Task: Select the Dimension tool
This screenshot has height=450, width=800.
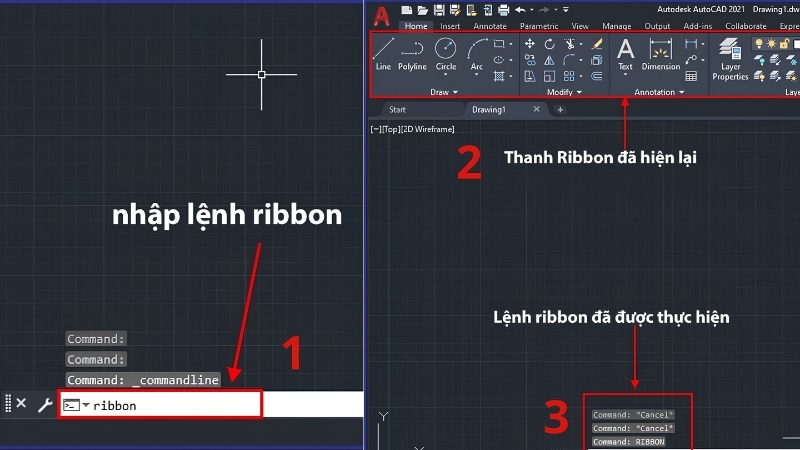Action: pyautogui.click(x=661, y=54)
